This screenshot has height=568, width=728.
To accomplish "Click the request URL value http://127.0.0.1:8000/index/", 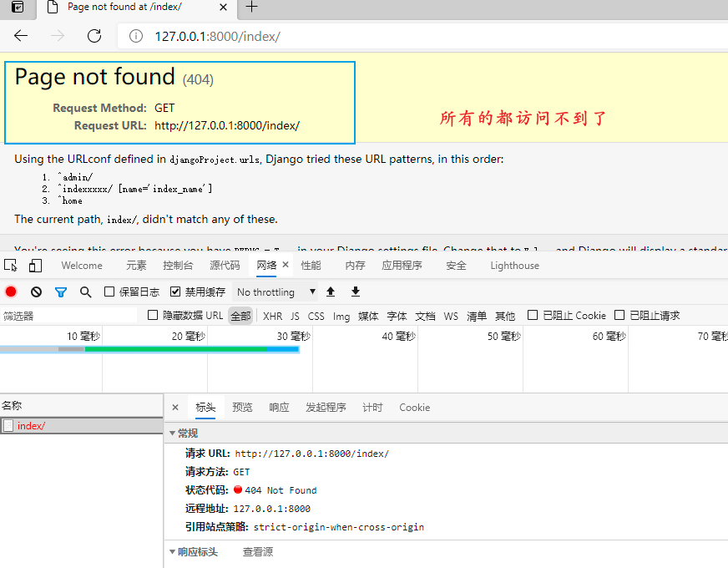I will pos(312,454).
